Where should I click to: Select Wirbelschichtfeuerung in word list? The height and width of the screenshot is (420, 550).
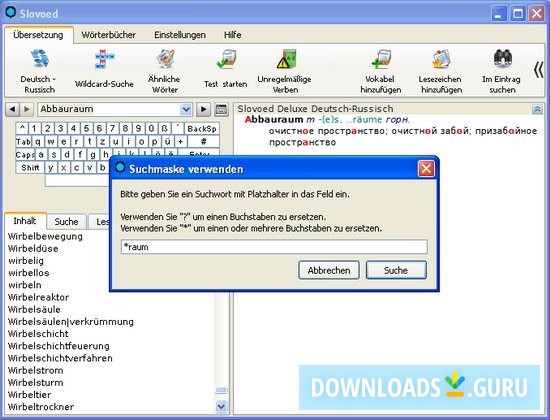pos(59,346)
